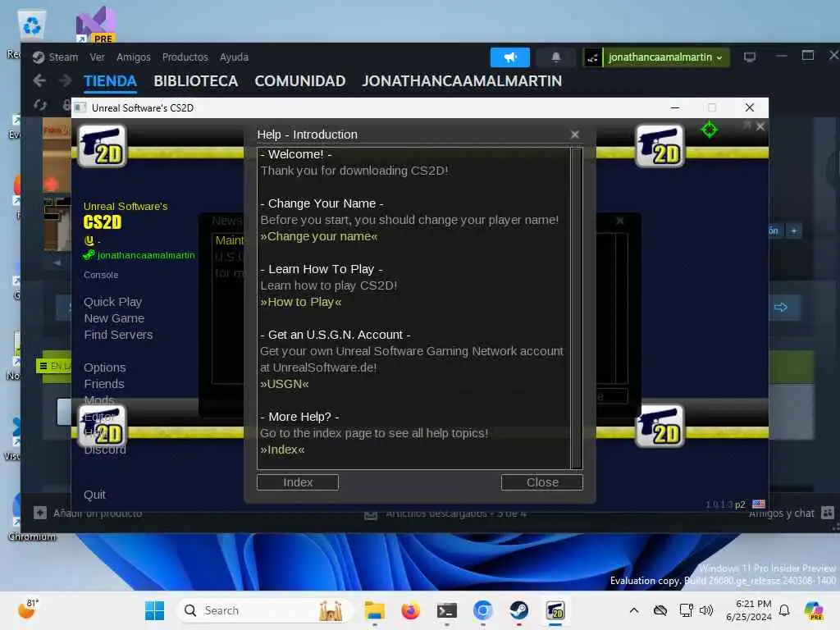Open Visual Studio PRE desktop shortcut
This screenshot has height=630, width=840.
(96, 24)
